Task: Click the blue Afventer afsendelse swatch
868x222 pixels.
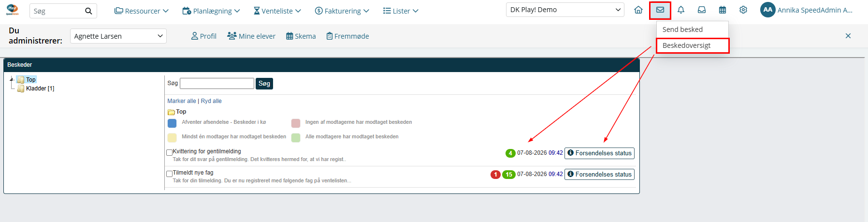Action: tap(172, 123)
